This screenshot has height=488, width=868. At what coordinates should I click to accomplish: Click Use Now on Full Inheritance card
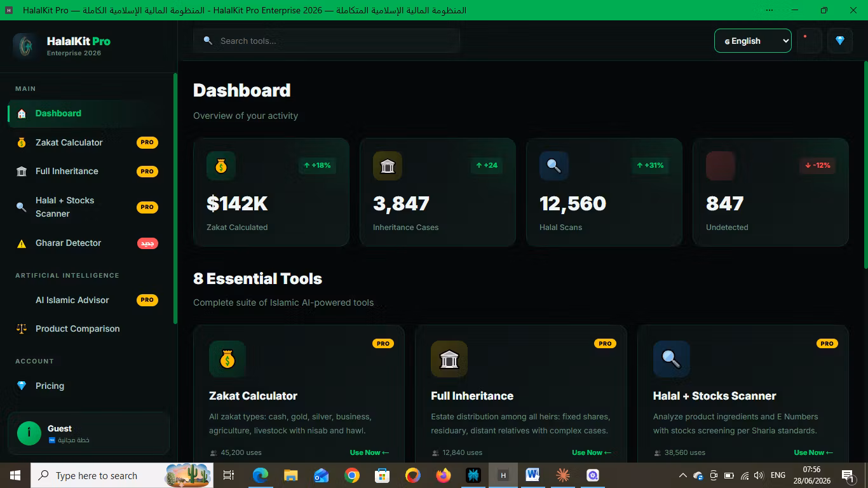[592, 452]
